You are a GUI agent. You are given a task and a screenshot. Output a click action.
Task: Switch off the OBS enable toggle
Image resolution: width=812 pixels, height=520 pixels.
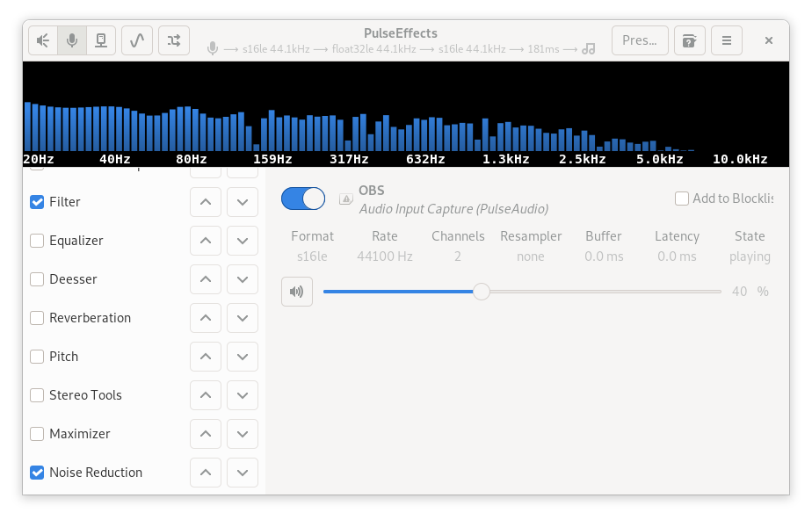pyautogui.click(x=303, y=199)
